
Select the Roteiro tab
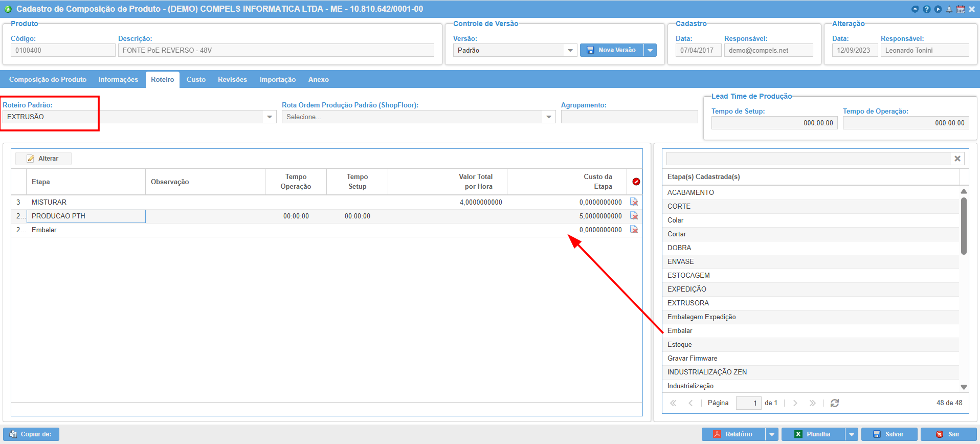pos(163,79)
